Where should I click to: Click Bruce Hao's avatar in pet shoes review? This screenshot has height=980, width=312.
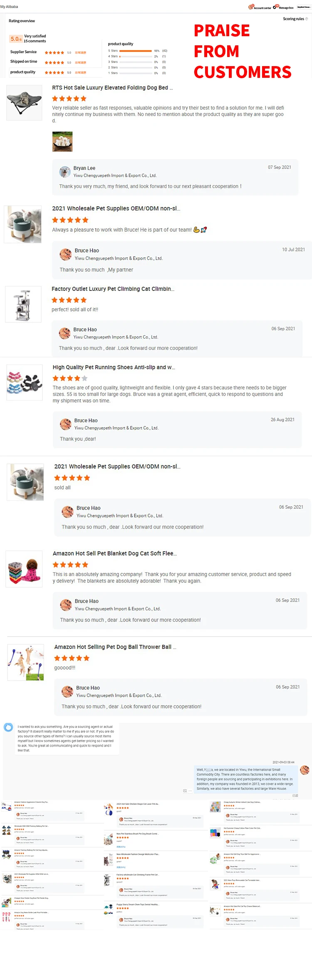[66, 424]
